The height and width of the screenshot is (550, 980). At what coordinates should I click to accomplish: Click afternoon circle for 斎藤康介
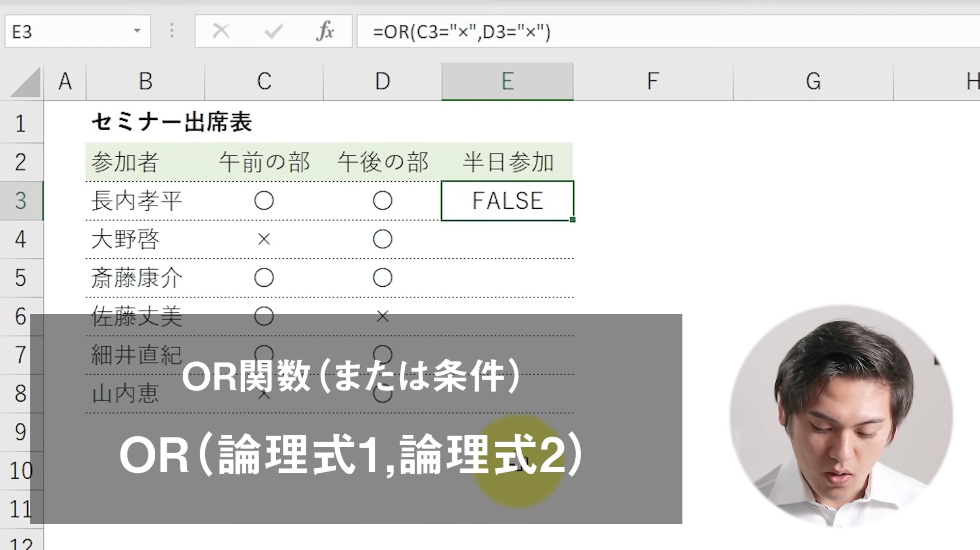pos(382,278)
